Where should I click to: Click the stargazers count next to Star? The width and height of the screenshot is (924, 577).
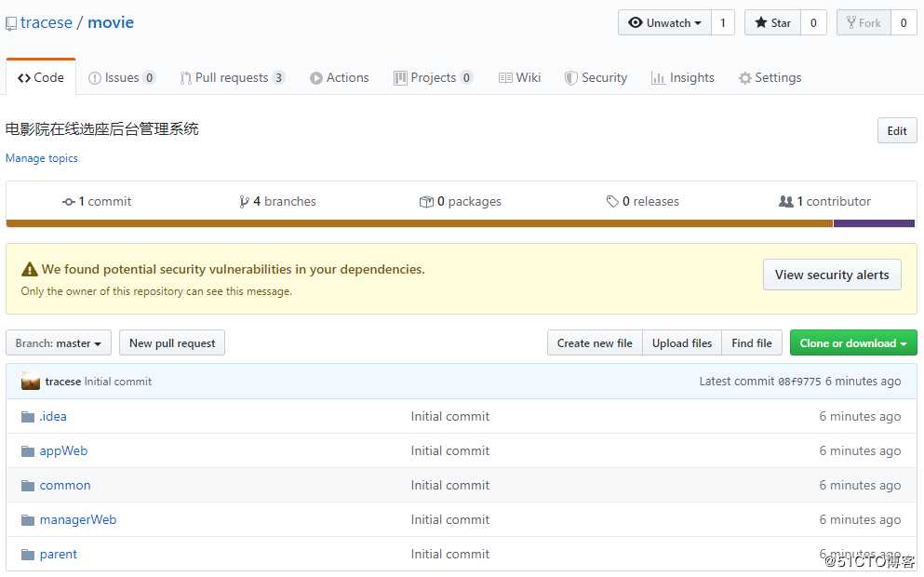point(813,22)
